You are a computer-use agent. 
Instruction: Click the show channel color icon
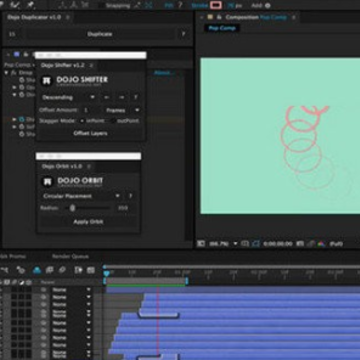click(x=321, y=244)
